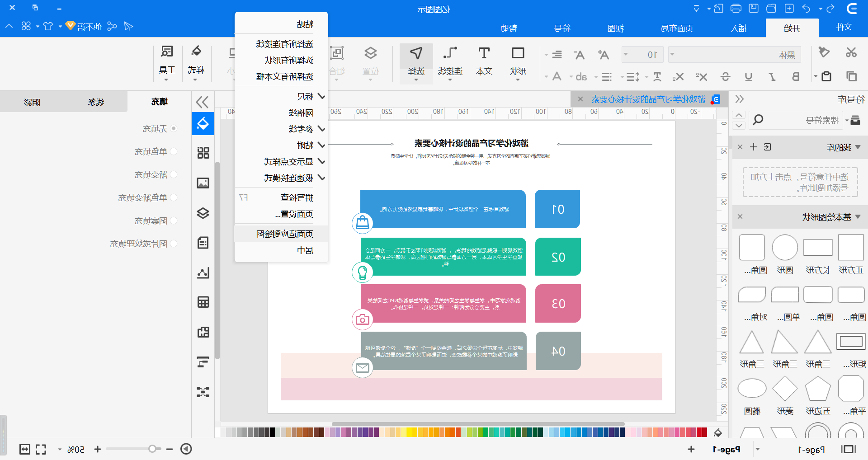Screen dimensions: 868x460
Task: Open the table panel icon in sidebar
Action: click(203, 302)
